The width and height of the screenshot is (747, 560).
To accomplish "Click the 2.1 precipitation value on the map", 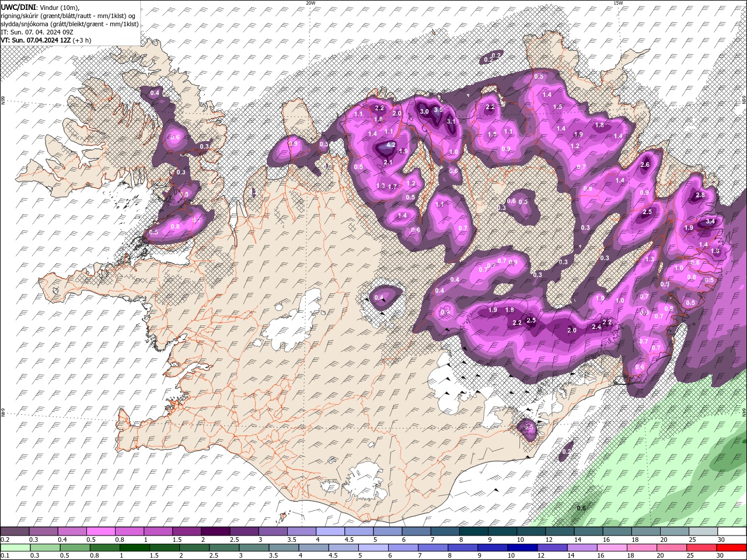I will pyautogui.click(x=388, y=163).
